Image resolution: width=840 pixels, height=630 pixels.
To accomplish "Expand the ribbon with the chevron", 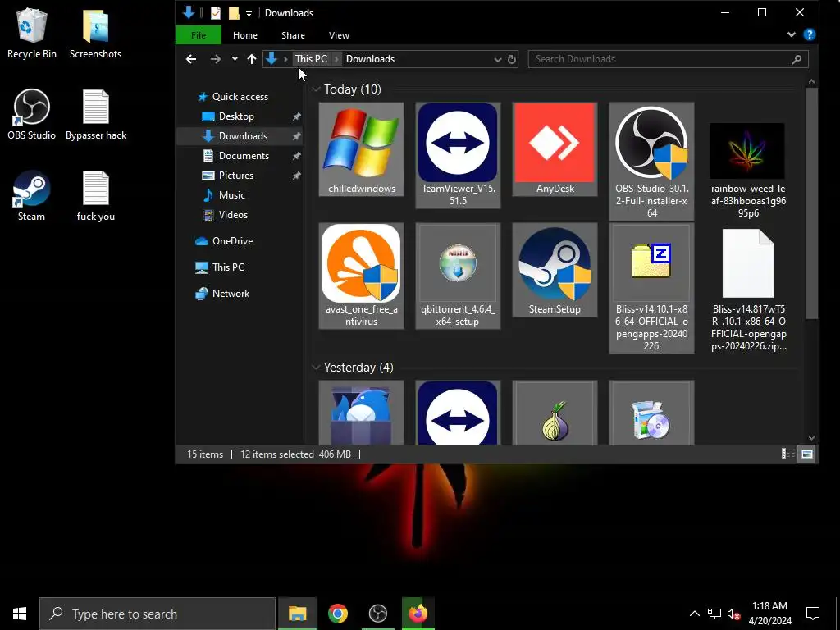I will tap(792, 34).
